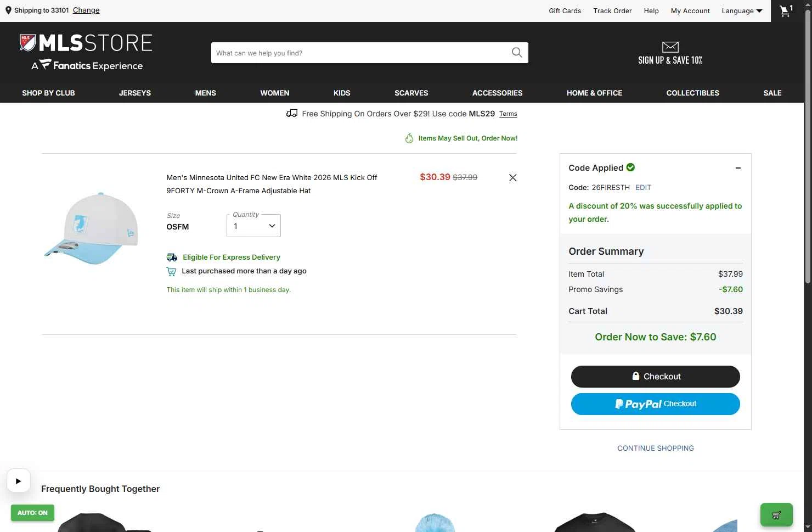This screenshot has width=812, height=532.
Task: Open the Home & Office menu
Action: coord(594,93)
